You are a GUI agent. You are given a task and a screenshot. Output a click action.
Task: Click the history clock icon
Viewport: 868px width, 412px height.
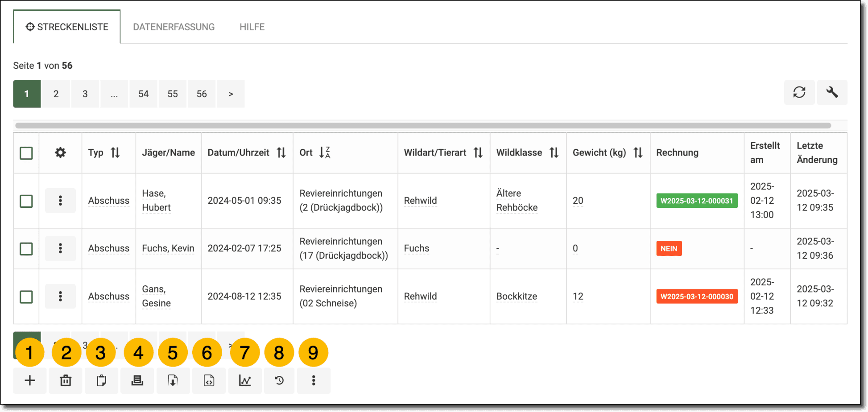pyautogui.click(x=279, y=380)
